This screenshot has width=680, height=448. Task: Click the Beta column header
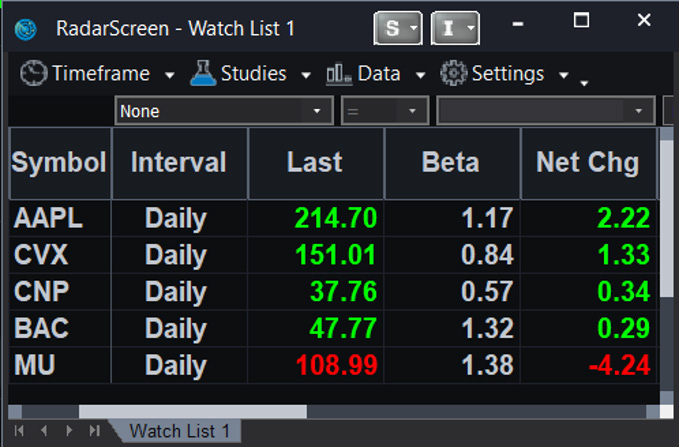[451, 163]
